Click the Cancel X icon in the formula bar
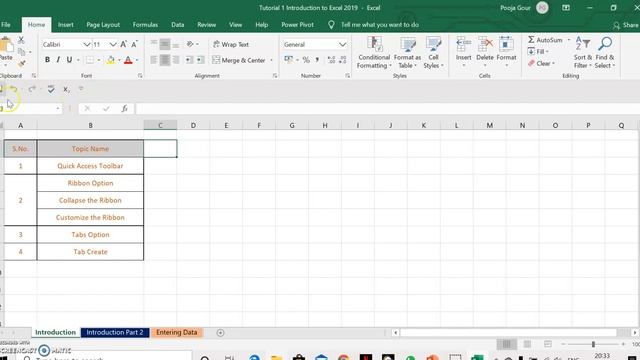The height and width of the screenshot is (360, 640). 87,109
